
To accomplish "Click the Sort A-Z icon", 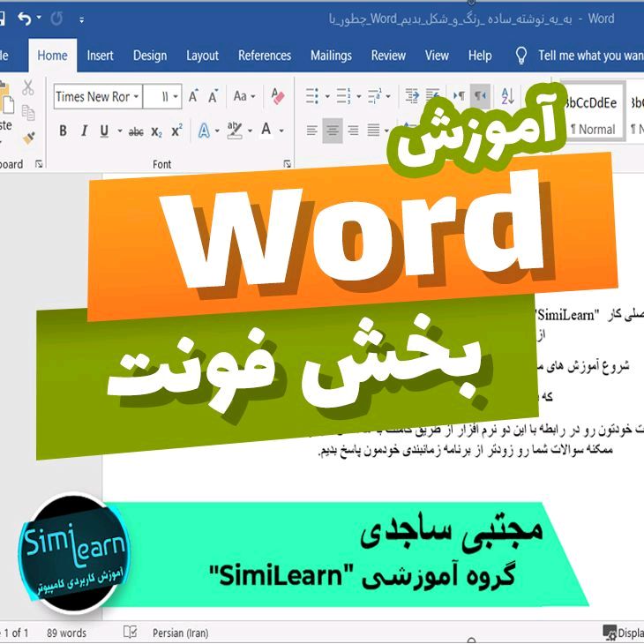I will [507, 96].
